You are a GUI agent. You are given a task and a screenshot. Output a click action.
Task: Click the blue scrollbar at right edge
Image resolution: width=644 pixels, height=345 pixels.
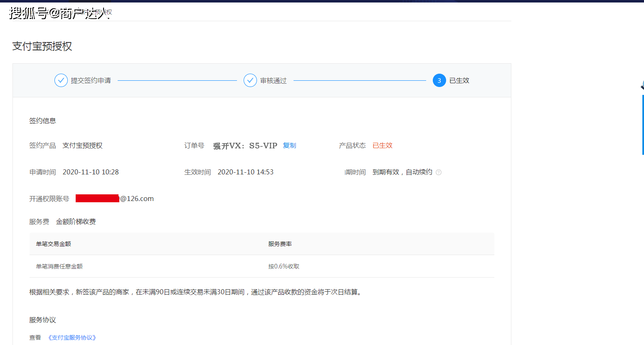(x=643, y=125)
